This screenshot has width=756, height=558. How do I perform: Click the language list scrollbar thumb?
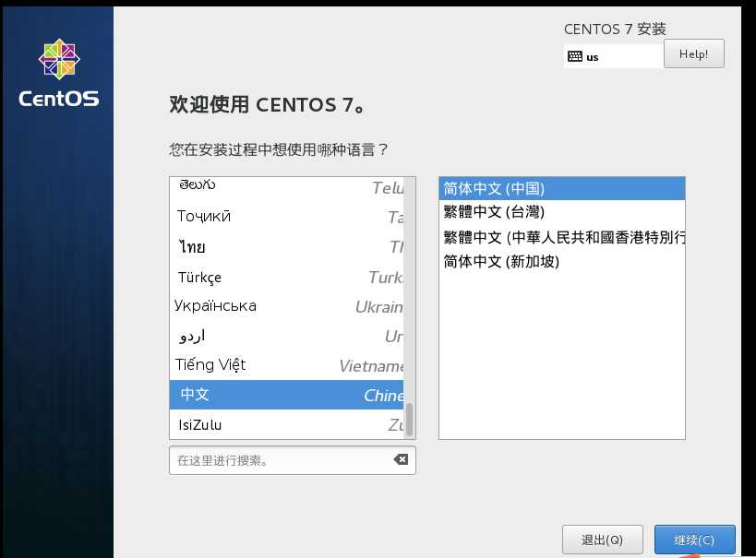click(409, 420)
